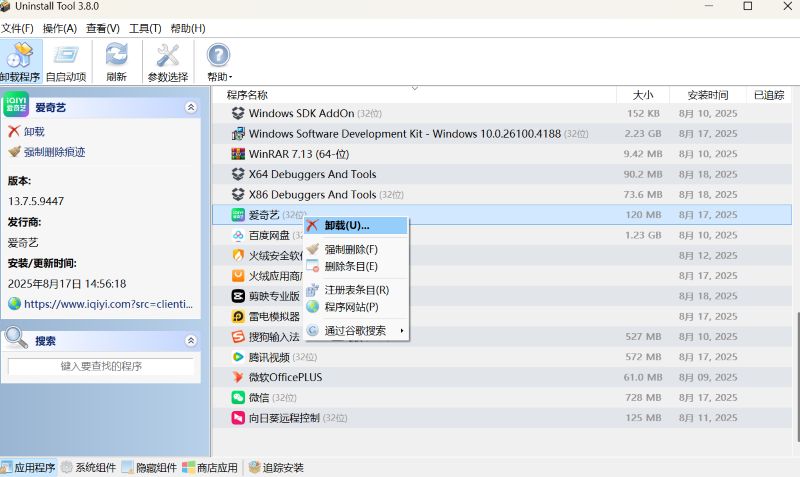Choose 卸载(U)... in the context menu

point(356,225)
